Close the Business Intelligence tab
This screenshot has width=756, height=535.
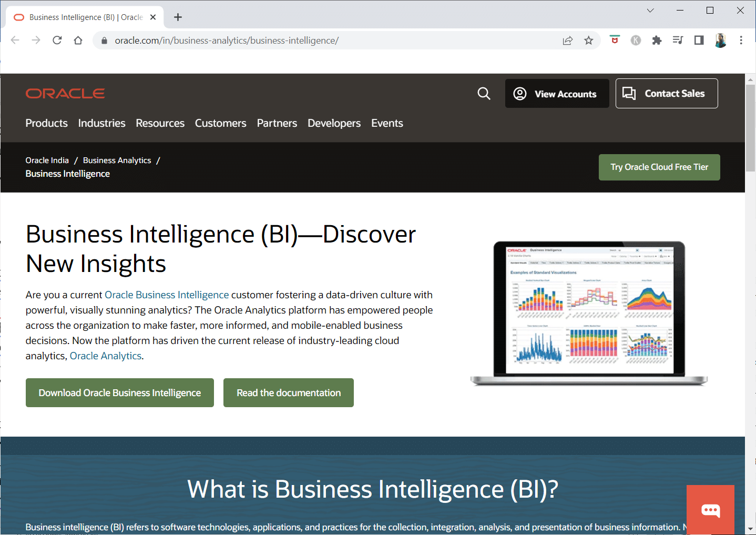pyautogui.click(x=153, y=17)
